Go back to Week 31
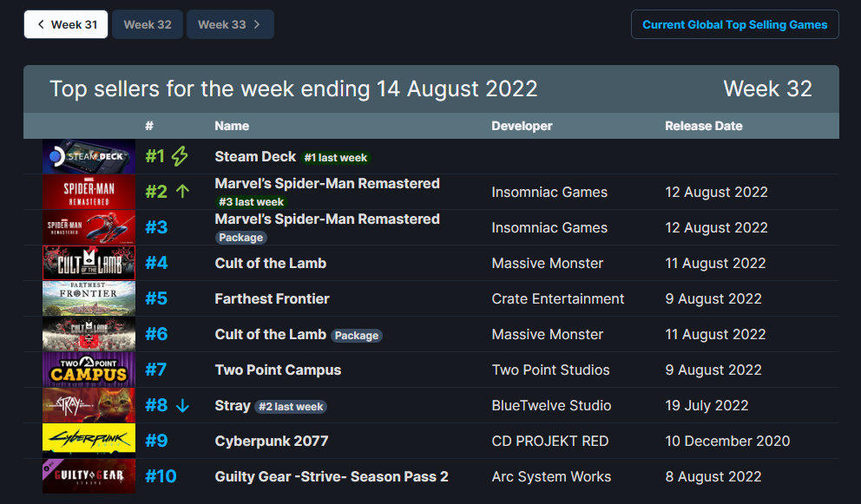This screenshot has width=861, height=504. click(x=66, y=24)
